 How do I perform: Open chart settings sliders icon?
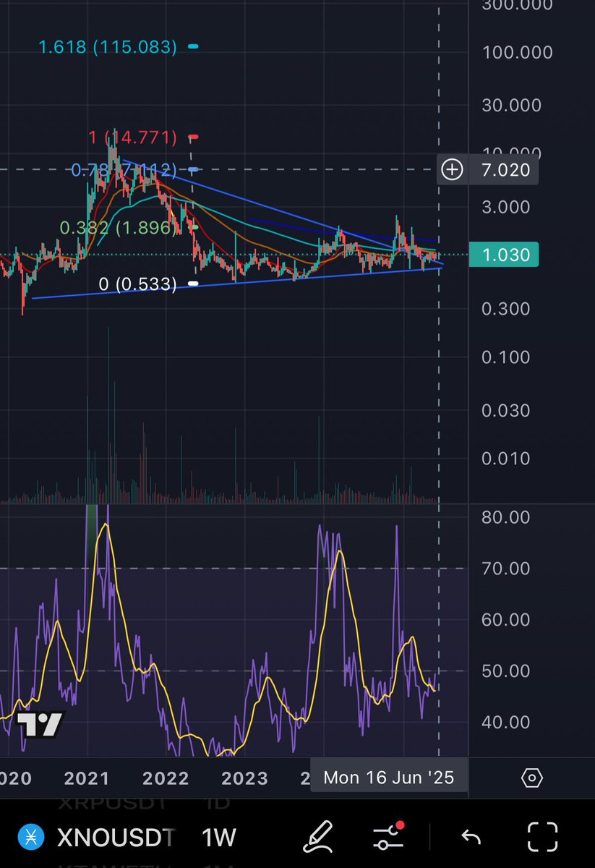click(x=389, y=838)
